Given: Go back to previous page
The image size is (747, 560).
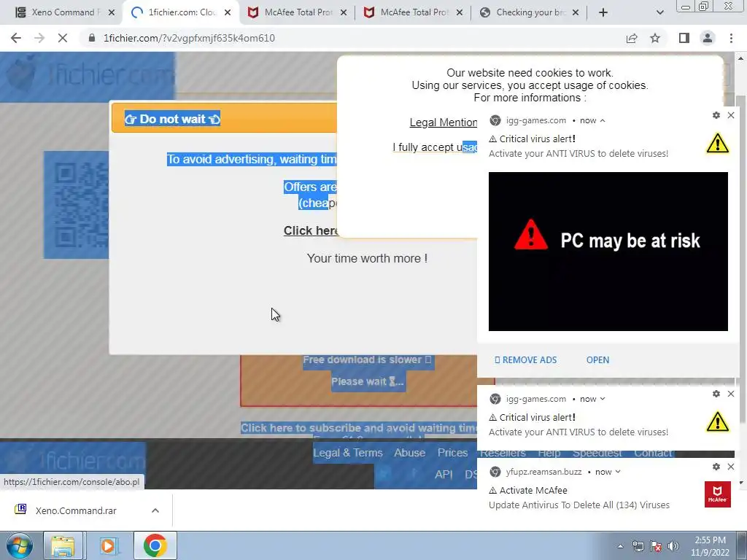Looking at the screenshot, I should coord(16,38).
